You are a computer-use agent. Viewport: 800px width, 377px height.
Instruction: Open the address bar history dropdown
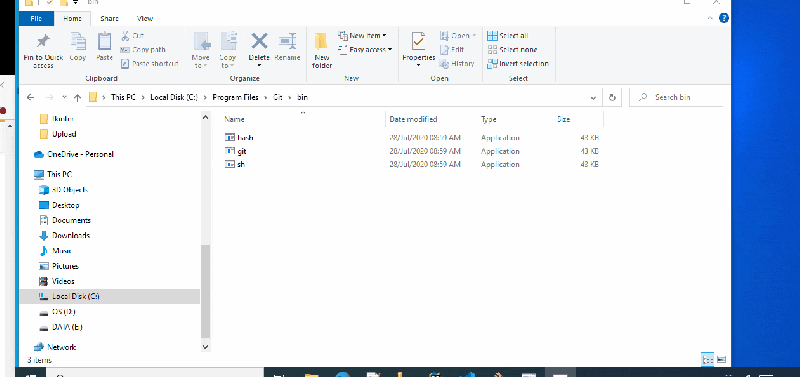pos(593,97)
